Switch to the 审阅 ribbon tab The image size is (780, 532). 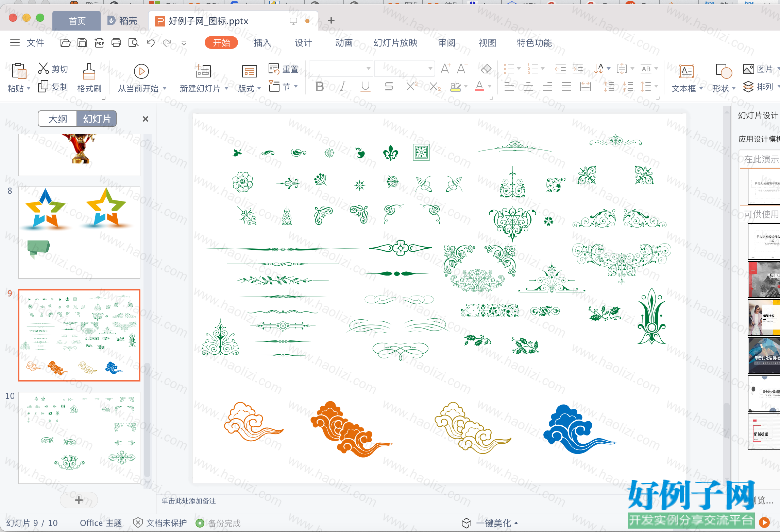447,43
